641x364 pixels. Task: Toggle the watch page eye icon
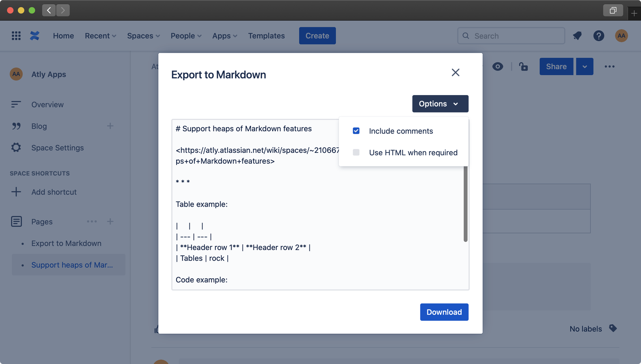coord(498,66)
